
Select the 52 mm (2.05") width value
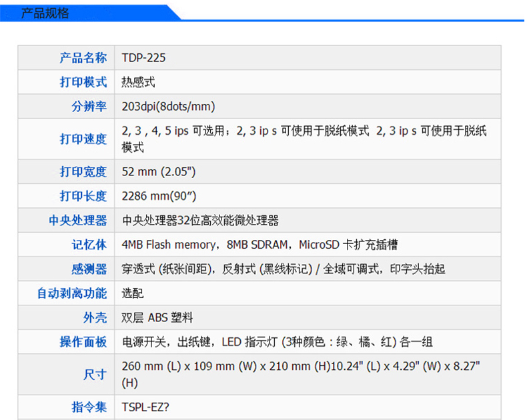pos(158,172)
